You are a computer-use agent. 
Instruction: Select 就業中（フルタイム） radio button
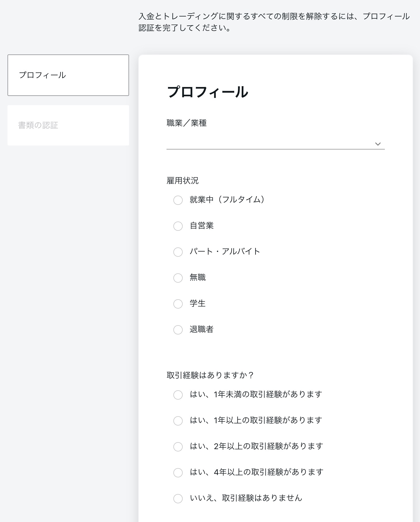click(x=178, y=200)
